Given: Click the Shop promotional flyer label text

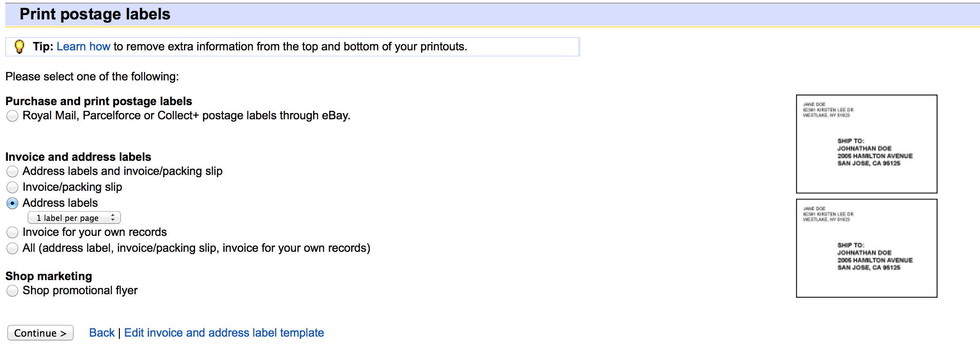Looking at the screenshot, I should click(80, 290).
